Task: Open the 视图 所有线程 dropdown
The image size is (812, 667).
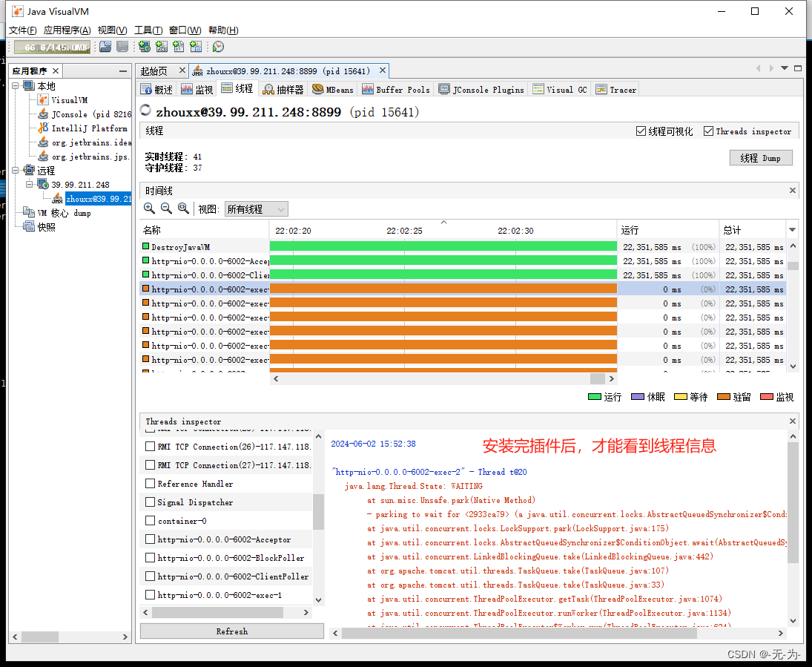Action: click(257, 209)
